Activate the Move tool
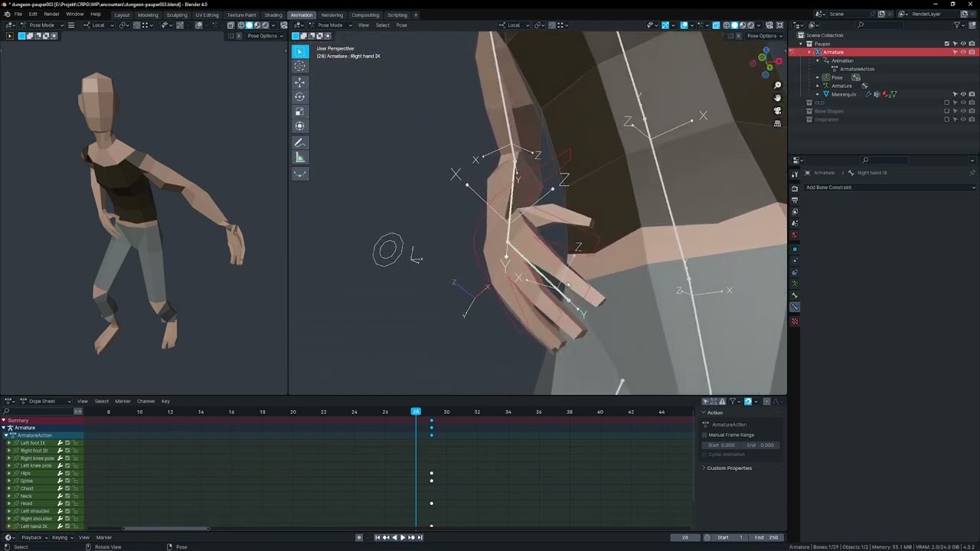 point(300,82)
